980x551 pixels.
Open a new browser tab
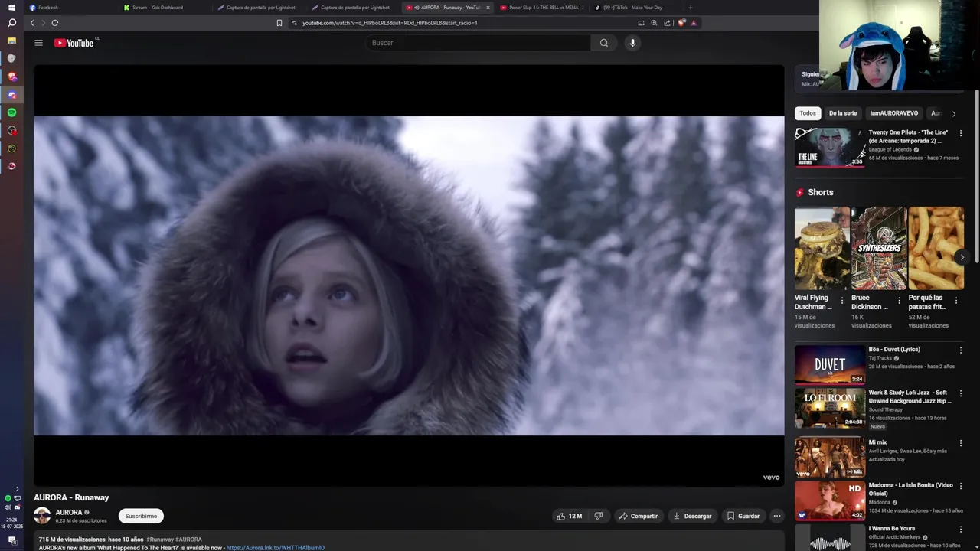coord(690,8)
